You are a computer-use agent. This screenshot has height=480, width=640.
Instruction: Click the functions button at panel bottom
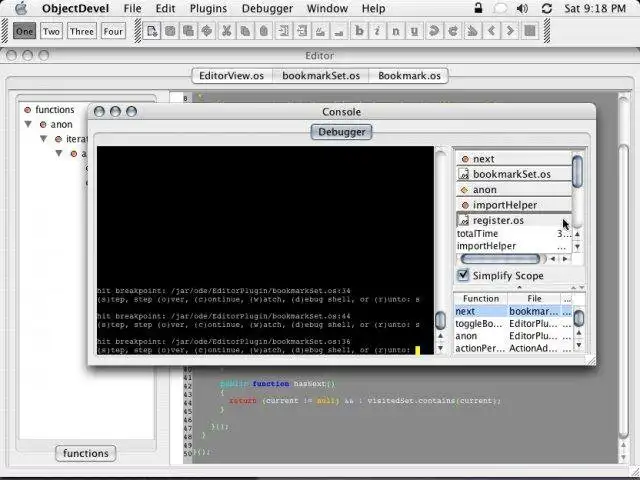point(86,453)
